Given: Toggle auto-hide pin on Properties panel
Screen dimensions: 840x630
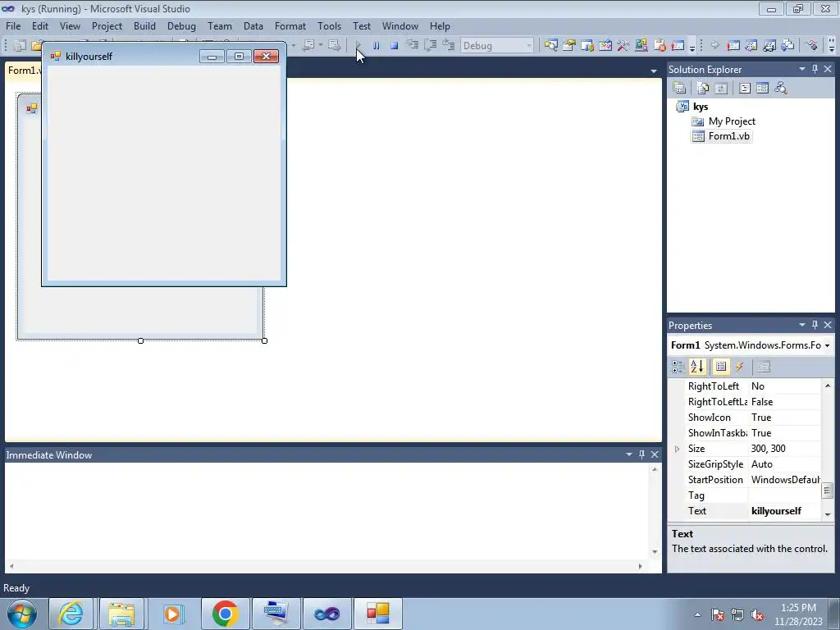Looking at the screenshot, I should pos(815,325).
